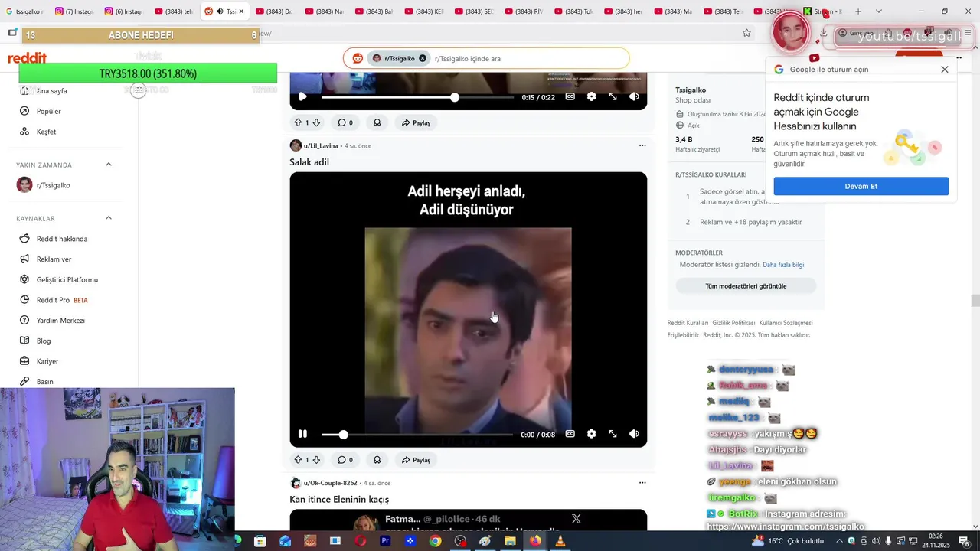Open options menu for u/Ok-Couple-8262 post

[642, 483]
